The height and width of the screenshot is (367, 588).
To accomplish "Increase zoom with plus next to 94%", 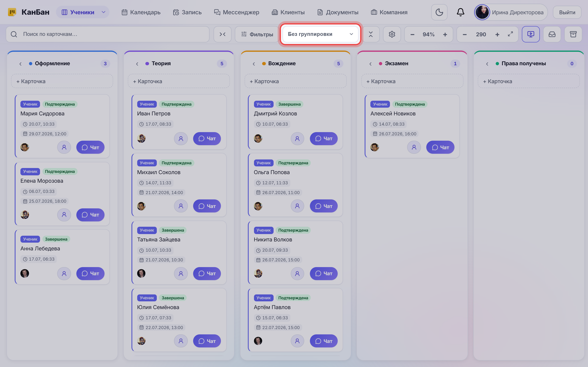I will 445,34.
